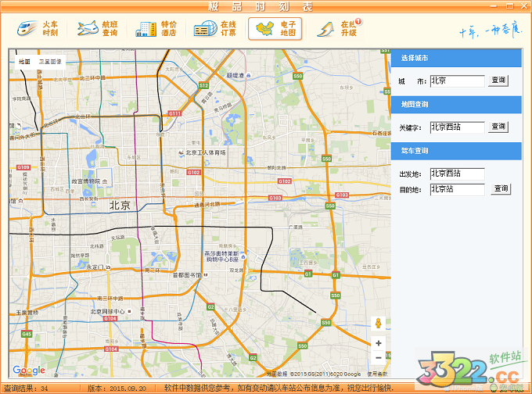Click the 版本: 2015.09.20 status text
The height and width of the screenshot is (394, 532).
click(117, 389)
